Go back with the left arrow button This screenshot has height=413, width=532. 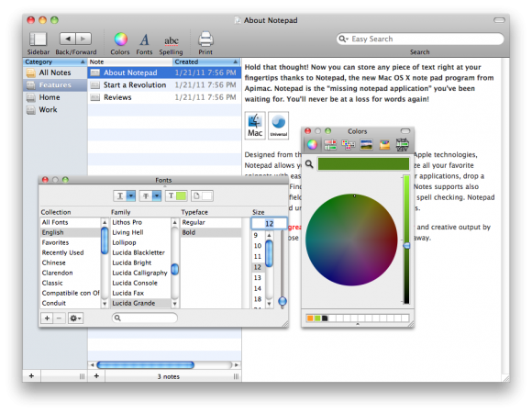[68, 39]
